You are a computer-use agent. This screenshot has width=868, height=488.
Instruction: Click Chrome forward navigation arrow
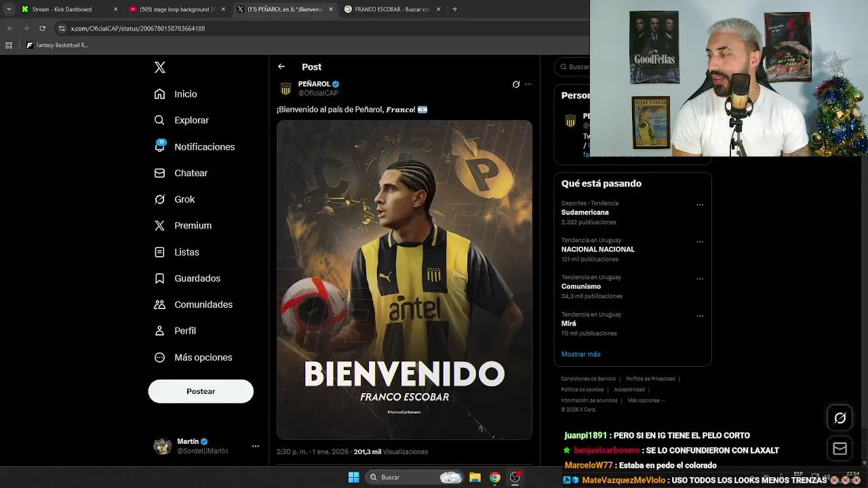pyautogui.click(x=26, y=28)
